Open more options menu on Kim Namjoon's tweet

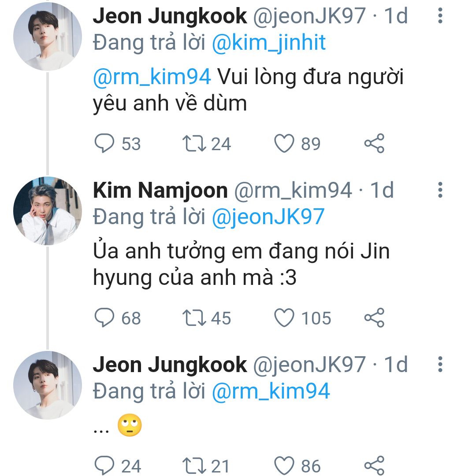tap(439, 190)
